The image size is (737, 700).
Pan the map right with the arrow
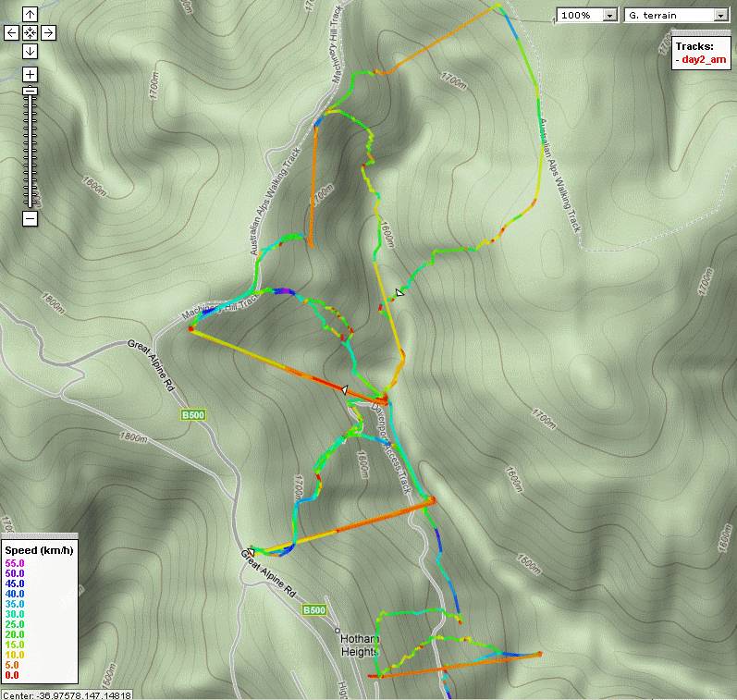(x=48, y=32)
